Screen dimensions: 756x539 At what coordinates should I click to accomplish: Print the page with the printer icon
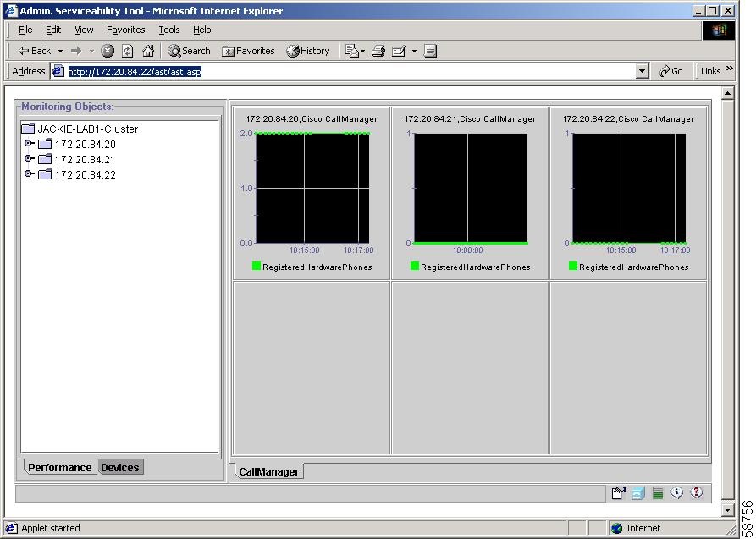378,51
